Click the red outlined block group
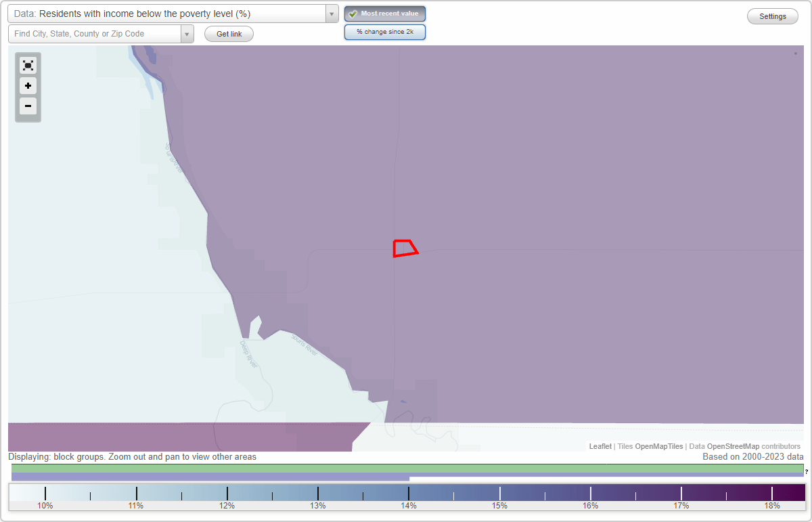Screen dimensions: 812x522 pos(405,248)
